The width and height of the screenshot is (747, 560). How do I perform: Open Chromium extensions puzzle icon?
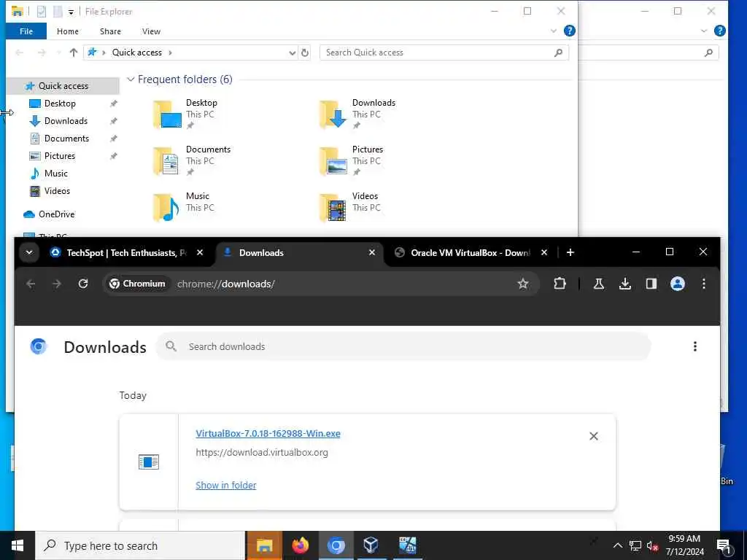560,284
